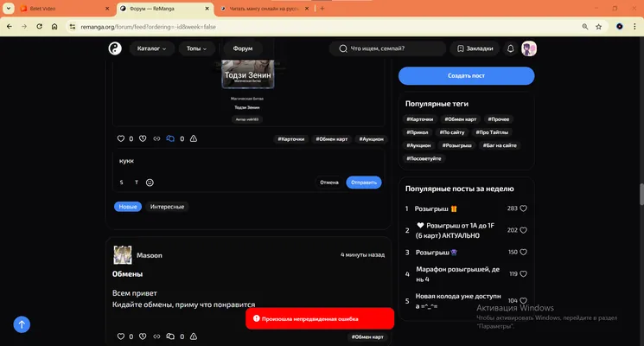Open the Тодзи Зенин card image
Viewport: 644px width, 346px height.
(248, 74)
